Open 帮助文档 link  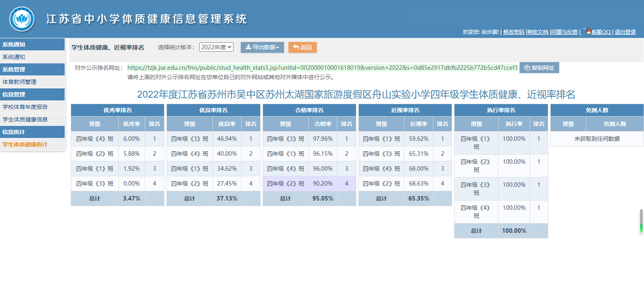538,32
